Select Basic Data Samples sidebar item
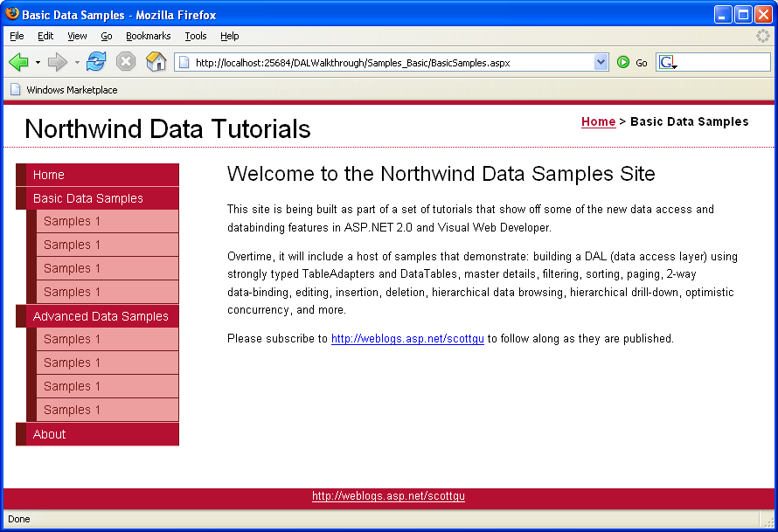This screenshot has width=778, height=532. tap(97, 198)
